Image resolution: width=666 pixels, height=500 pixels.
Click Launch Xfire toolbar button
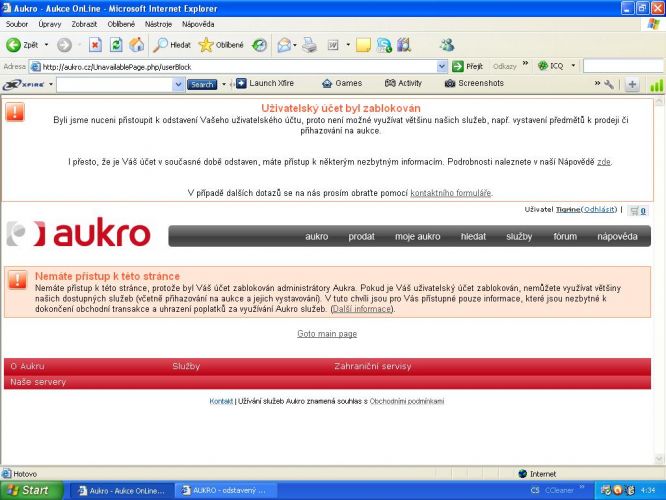coord(265,83)
